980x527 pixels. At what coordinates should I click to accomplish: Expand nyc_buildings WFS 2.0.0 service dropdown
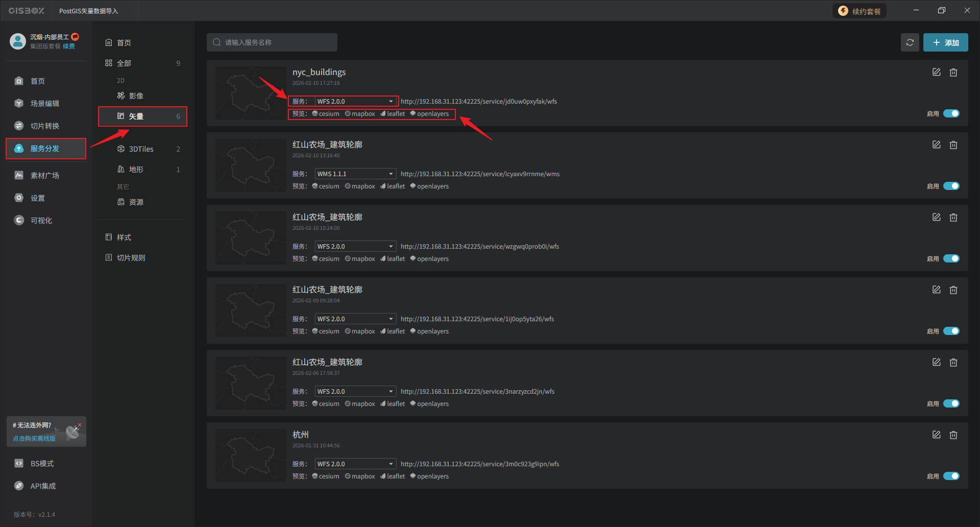355,102
